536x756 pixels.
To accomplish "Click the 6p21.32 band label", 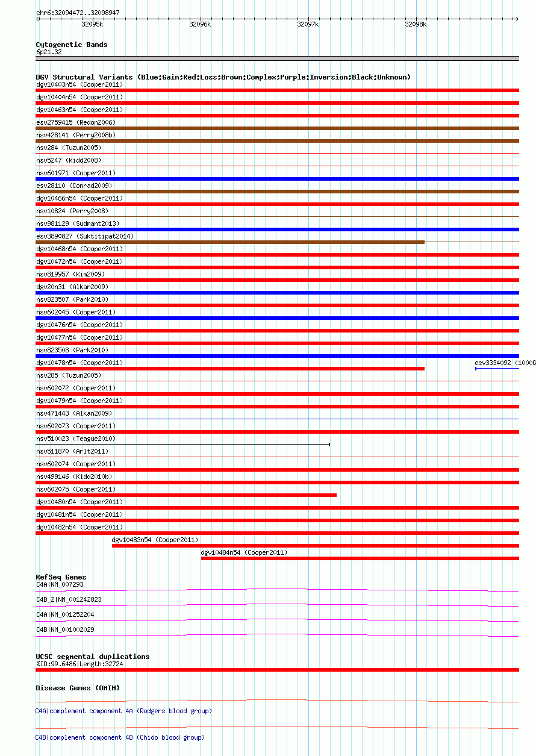I will click(49, 52).
